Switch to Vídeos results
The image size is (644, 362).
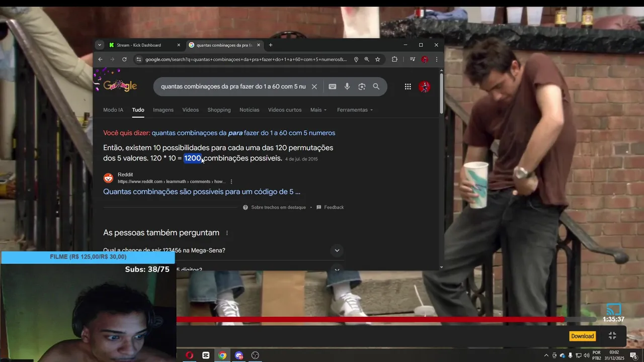191,110
